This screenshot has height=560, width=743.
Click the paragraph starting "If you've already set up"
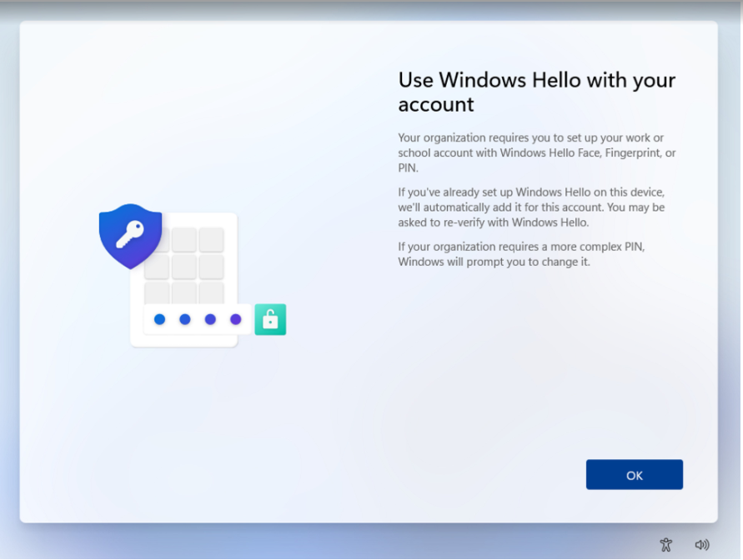tap(531, 207)
